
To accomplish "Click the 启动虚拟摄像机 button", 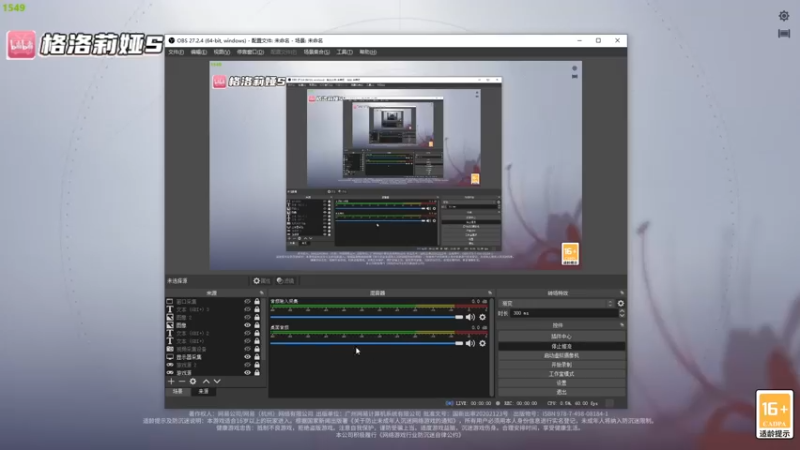I will [561, 355].
